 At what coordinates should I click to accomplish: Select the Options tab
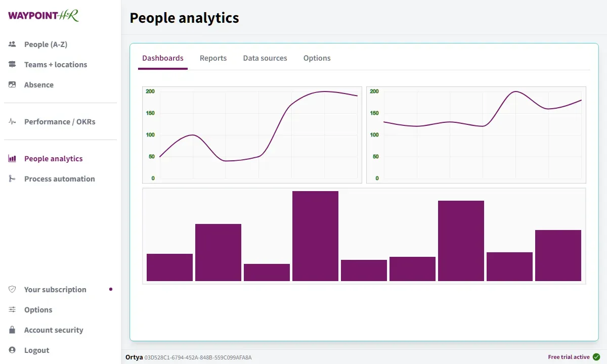pos(317,58)
